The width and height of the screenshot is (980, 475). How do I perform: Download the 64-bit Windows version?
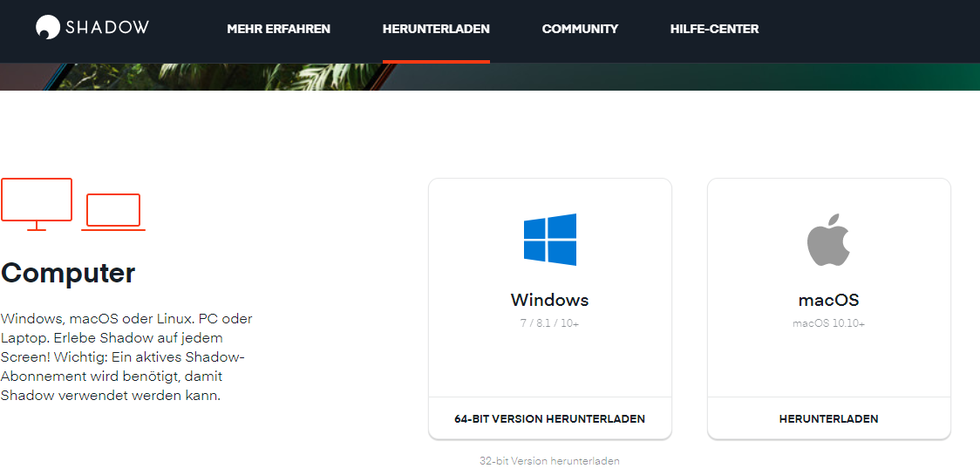point(550,418)
